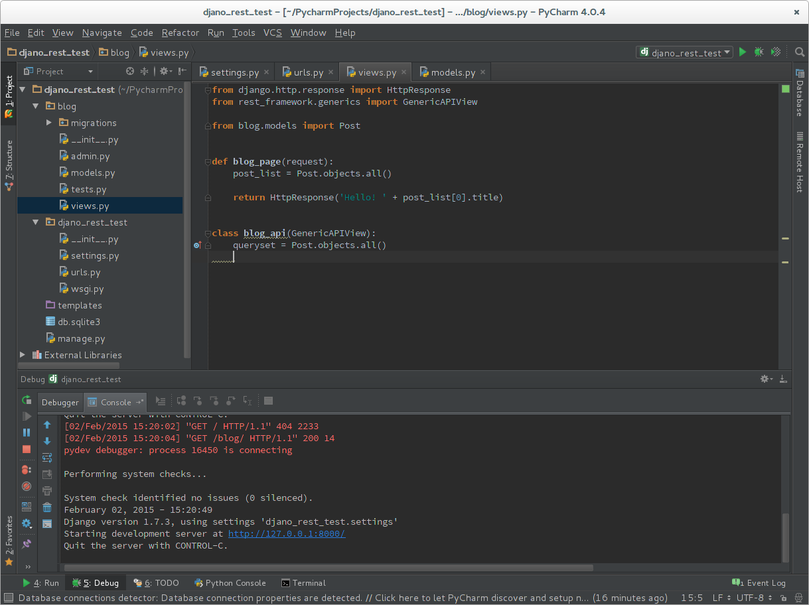Open Search Everywhere magnifier icon
Viewport: 809px width, 605px height.
[799, 52]
